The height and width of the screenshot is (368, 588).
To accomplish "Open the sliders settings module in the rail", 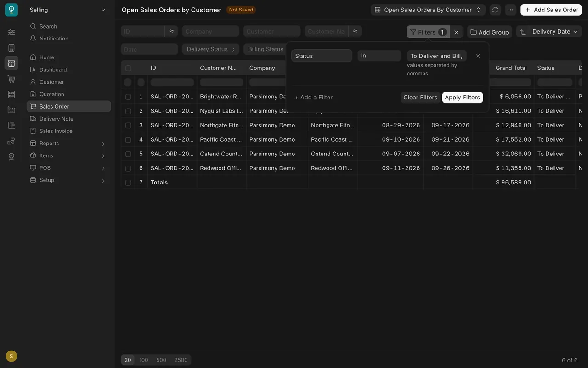I will 11,32.
